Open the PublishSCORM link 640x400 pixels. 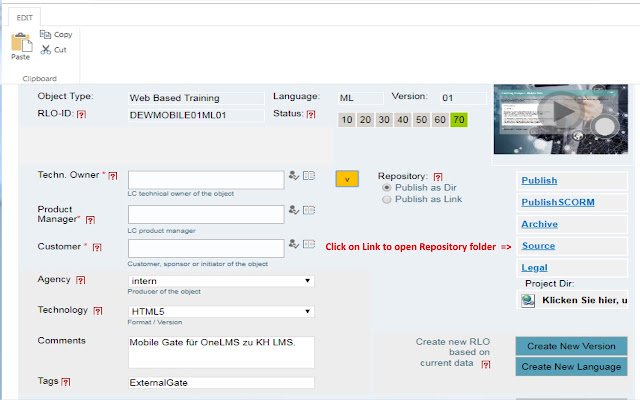[558, 202]
